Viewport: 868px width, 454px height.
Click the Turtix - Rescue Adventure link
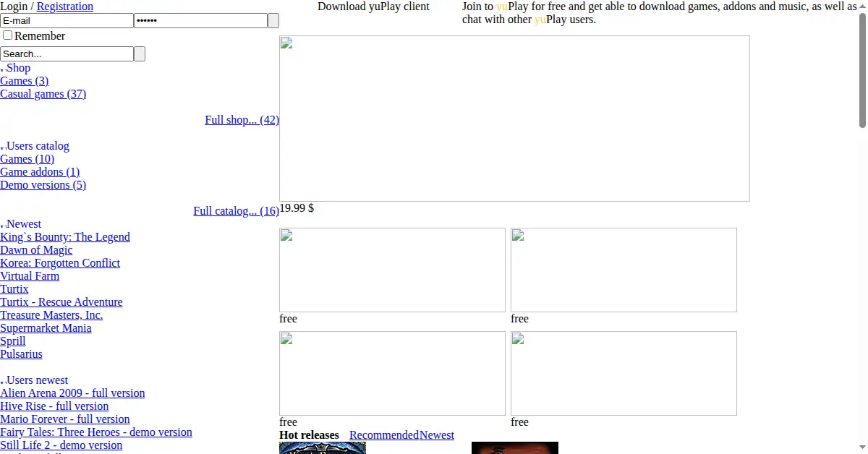(61, 302)
